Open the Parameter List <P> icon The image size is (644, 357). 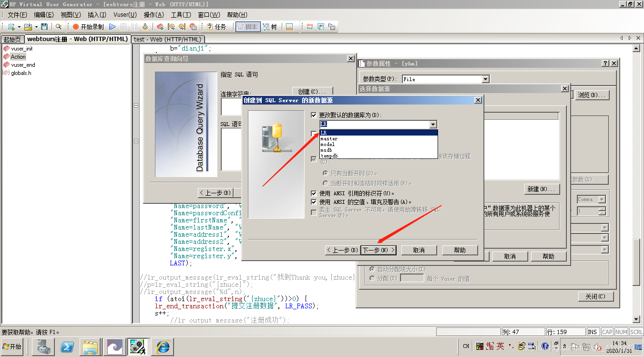(321, 27)
